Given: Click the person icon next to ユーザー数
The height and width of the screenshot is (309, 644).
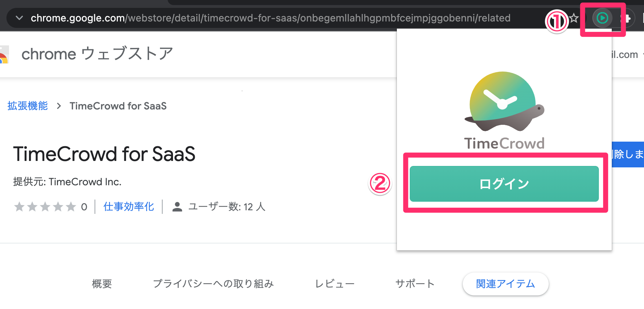Looking at the screenshot, I should (177, 207).
